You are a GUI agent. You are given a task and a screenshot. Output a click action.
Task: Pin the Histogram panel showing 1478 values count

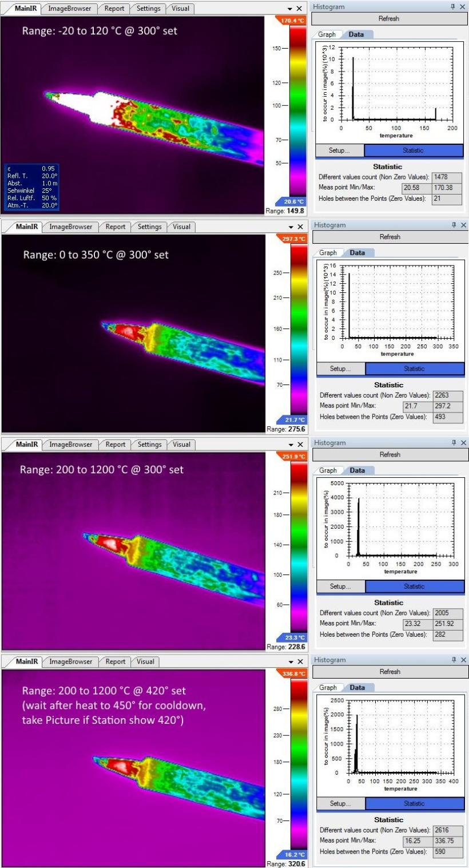pyautogui.click(x=453, y=7)
